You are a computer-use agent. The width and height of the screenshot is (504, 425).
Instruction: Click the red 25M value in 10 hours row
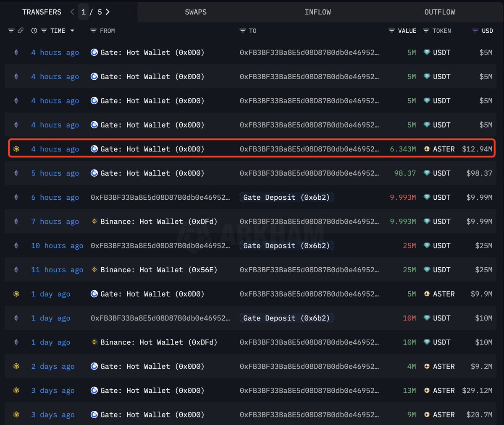[x=409, y=245]
